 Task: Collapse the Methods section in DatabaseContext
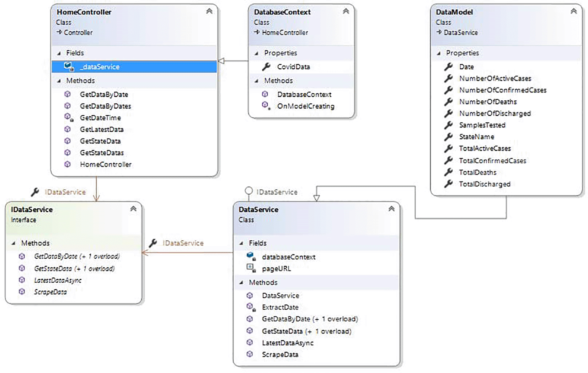pyautogui.click(x=257, y=81)
